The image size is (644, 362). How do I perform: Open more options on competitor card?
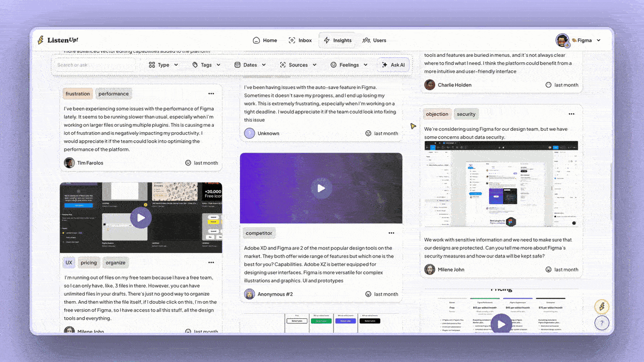pos(391,233)
